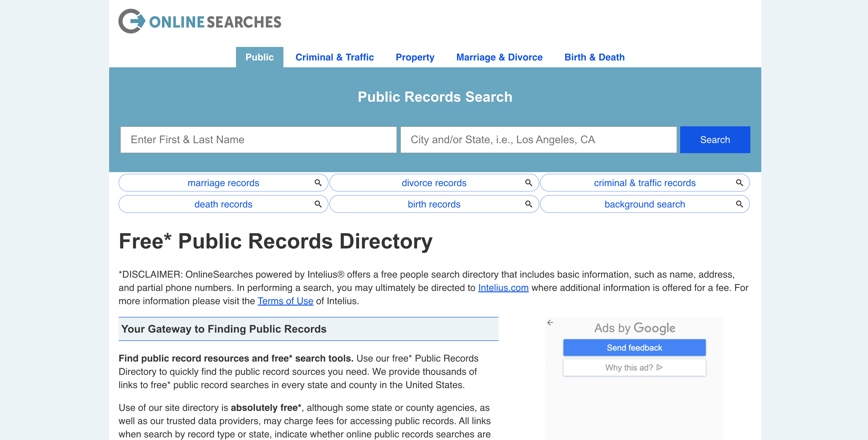Viewport: 868px width, 440px height.
Task: Open the Terms of Use link
Action: (285, 301)
